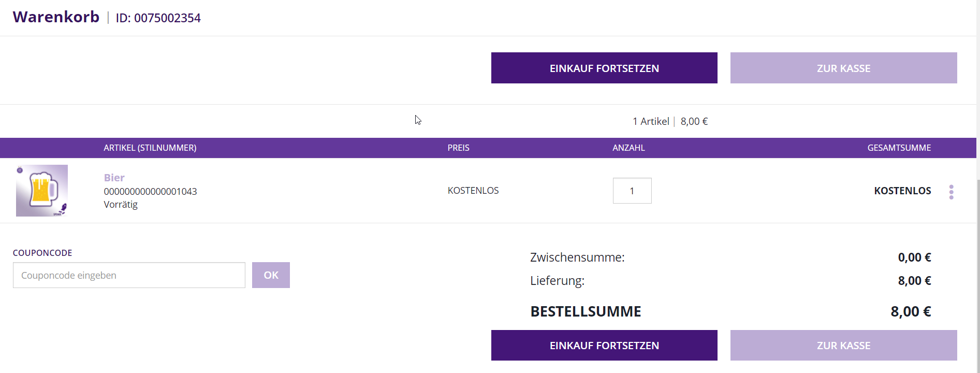Click the top EINKAUF FORTSETZEN button
980x373 pixels.
[604, 68]
